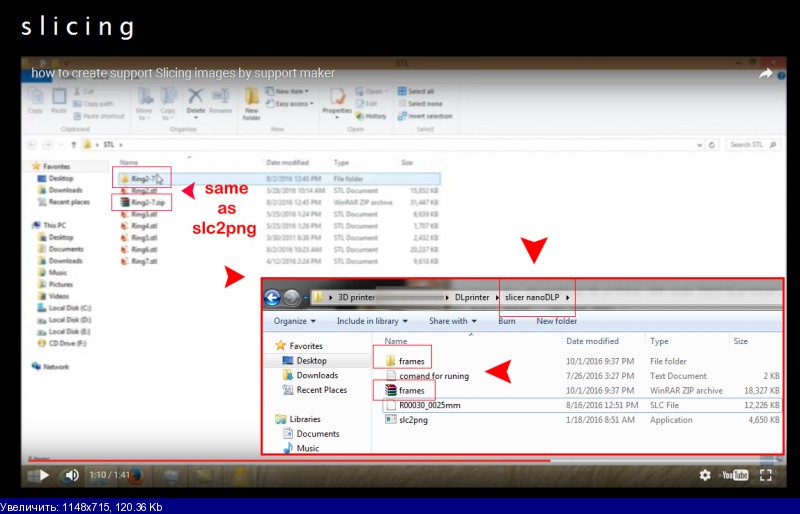Select the frames WinRAR archive
This screenshot has height=514, width=800.
pyautogui.click(x=411, y=390)
